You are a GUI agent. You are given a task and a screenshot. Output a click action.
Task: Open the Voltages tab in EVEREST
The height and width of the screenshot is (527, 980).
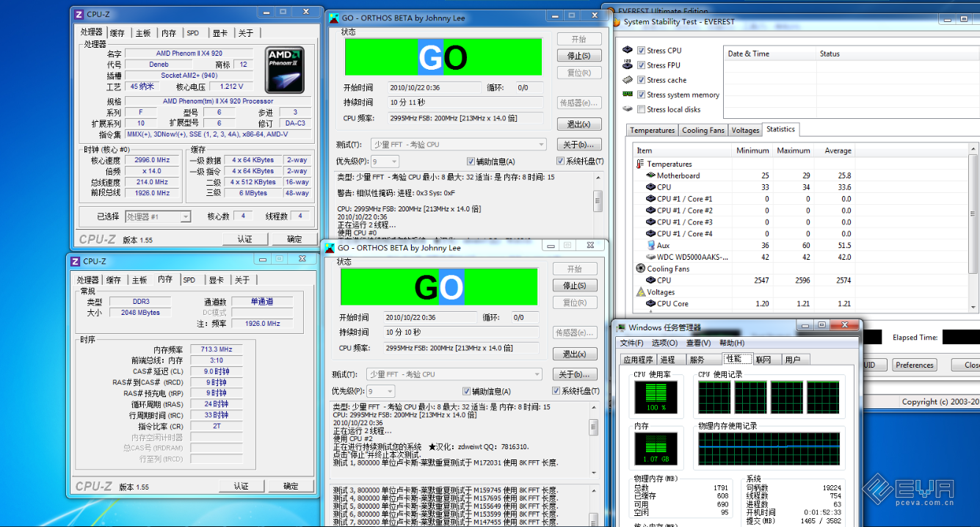745,130
